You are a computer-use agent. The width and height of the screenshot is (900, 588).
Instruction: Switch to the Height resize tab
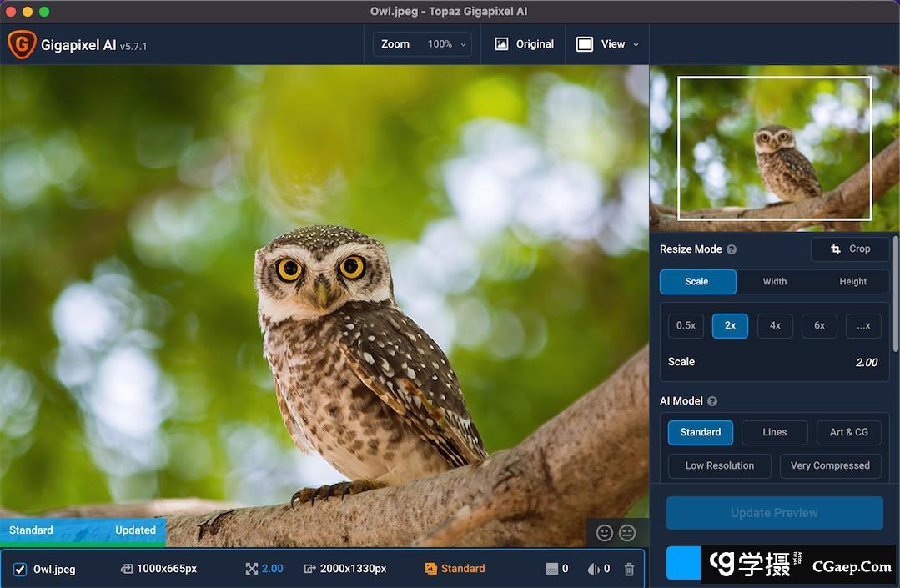852,282
